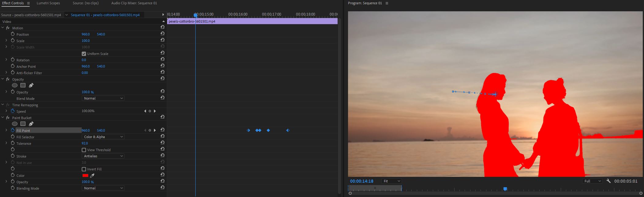
Task: Toggle the Paint Bucket fx effect
Action: pyautogui.click(x=8, y=118)
